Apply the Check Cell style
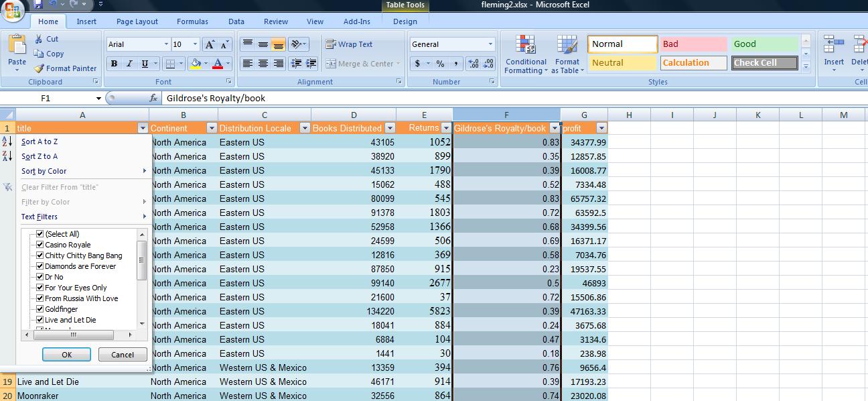The image size is (868, 401). point(764,63)
